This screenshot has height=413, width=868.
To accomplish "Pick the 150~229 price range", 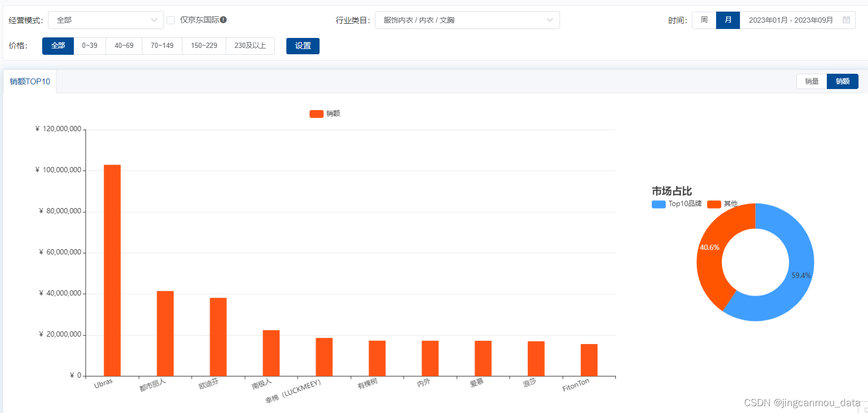I will tap(204, 46).
